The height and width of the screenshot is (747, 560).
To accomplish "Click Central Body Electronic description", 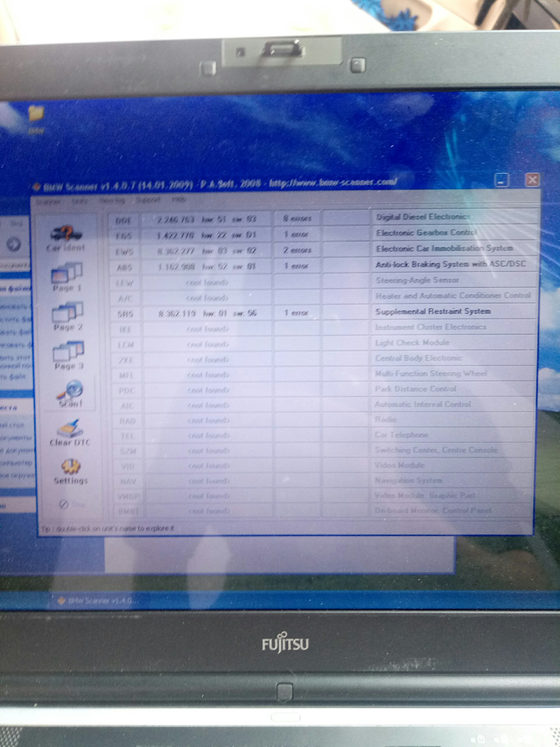I will pyautogui.click(x=418, y=358).
